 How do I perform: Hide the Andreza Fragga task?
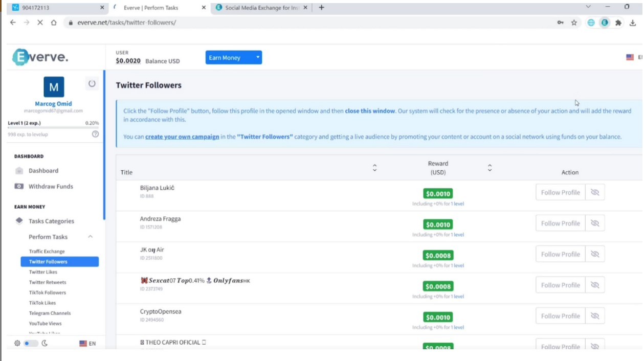[595, 223]
